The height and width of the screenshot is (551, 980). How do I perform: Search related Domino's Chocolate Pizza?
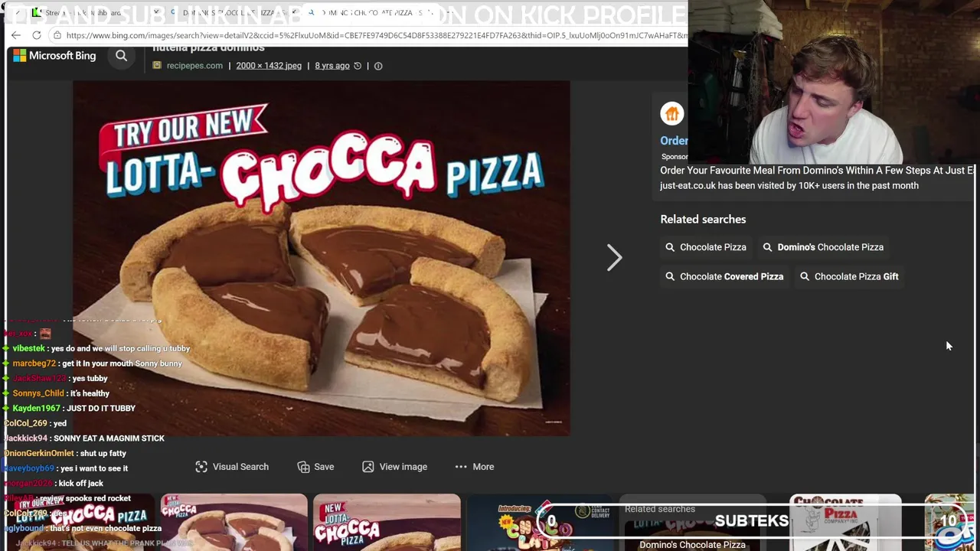point(823,247)
